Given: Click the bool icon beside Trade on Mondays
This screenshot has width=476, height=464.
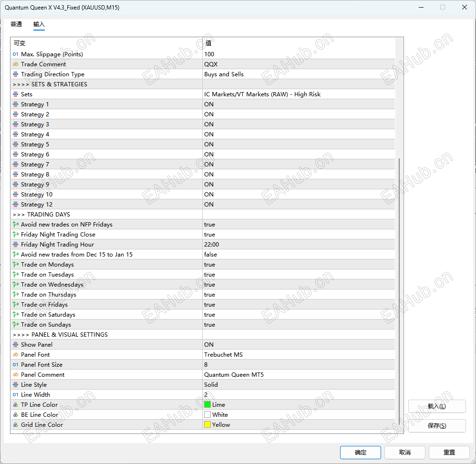Looking at the screenshot, I should (15, 265).
